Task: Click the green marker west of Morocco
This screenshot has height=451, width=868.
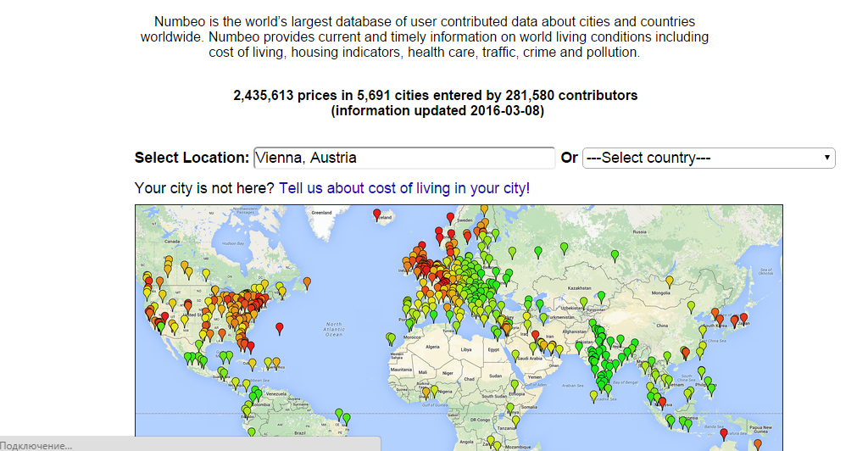Action: (391, 338)
